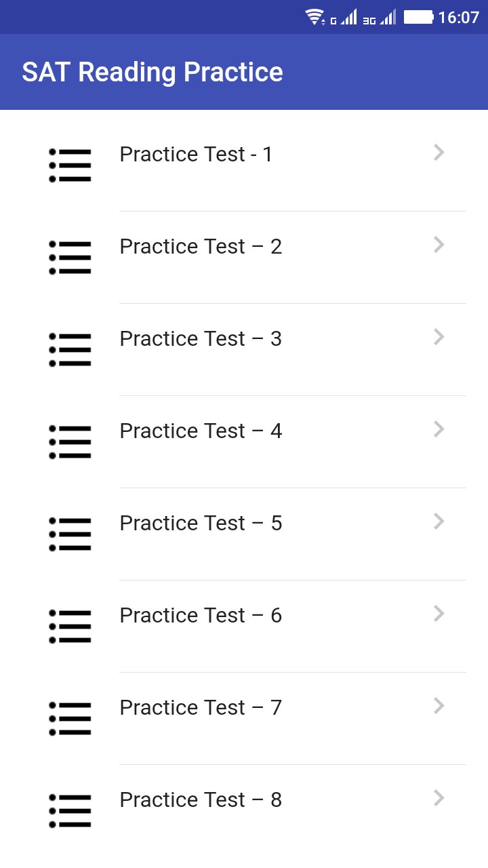Open Practice Test – 7 by its title

201,708
